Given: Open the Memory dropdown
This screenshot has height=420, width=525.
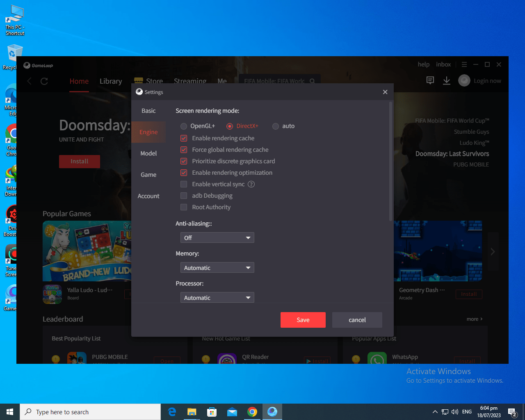Looking at the screenshot, I should [217, 267].
